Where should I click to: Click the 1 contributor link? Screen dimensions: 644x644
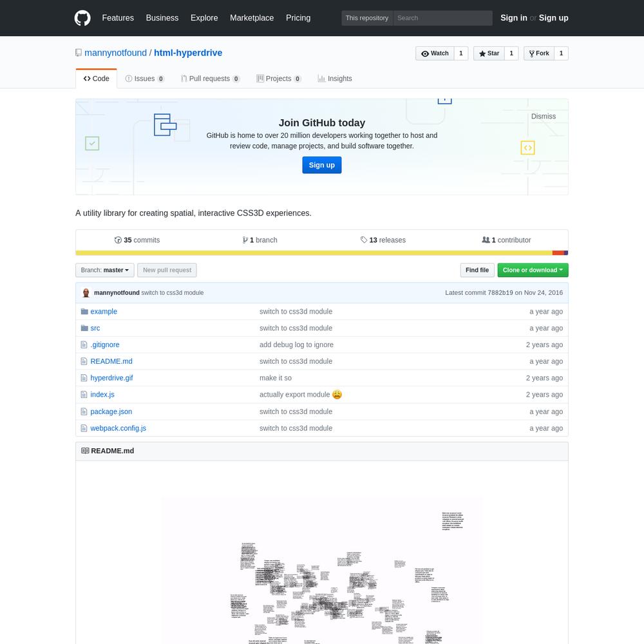pyautogui.click(x=506, y=240)
